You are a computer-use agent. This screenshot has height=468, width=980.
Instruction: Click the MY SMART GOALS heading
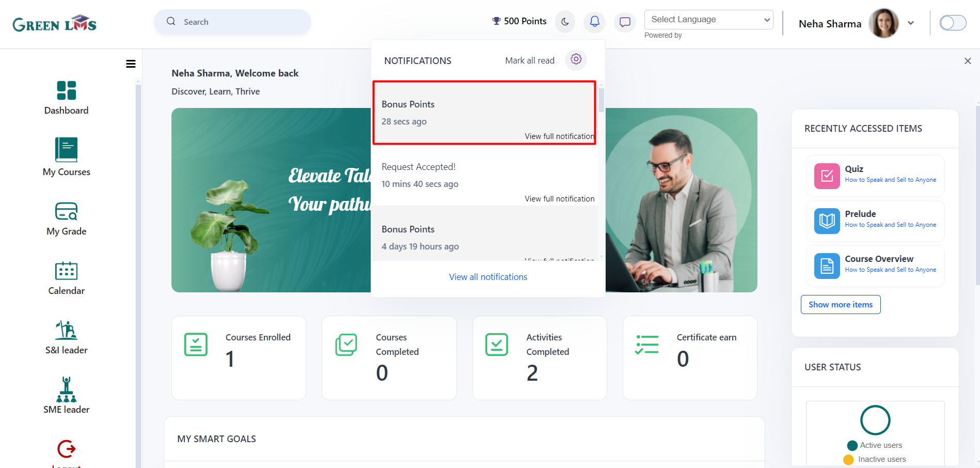pyautogui.click(x=217, y=439)
